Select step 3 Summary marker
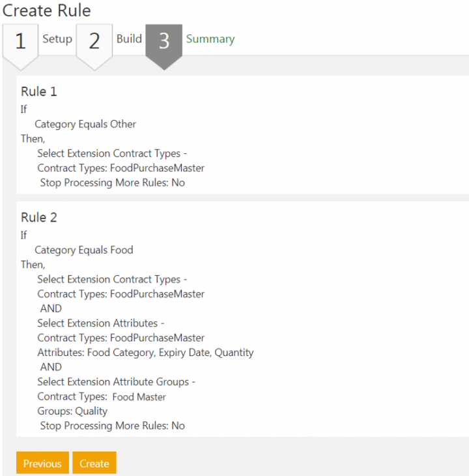The width and height of the screenshot is (469, 476). pyautogui.click(x=164, y=47)
